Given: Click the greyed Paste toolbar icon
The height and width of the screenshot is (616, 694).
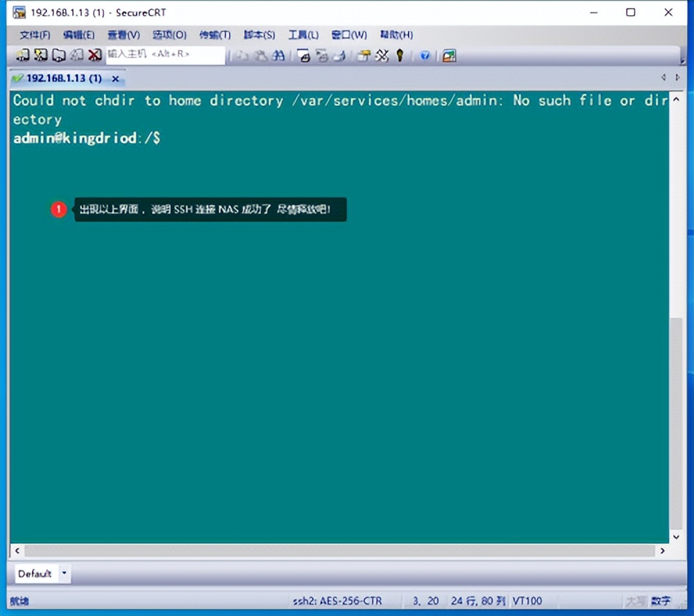Looking at the screenshot, I should click(260, 55).
